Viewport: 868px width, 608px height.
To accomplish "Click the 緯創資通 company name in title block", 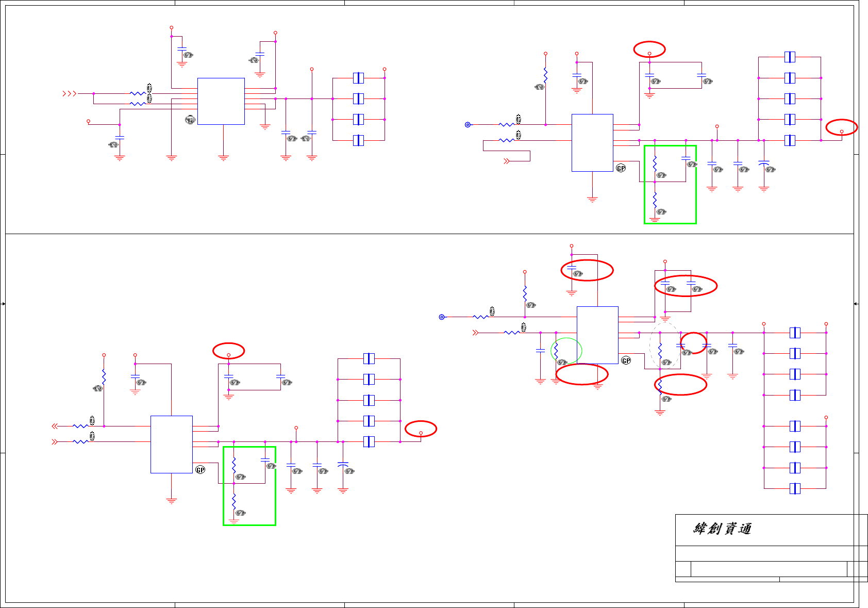I will tap(722, 529).
